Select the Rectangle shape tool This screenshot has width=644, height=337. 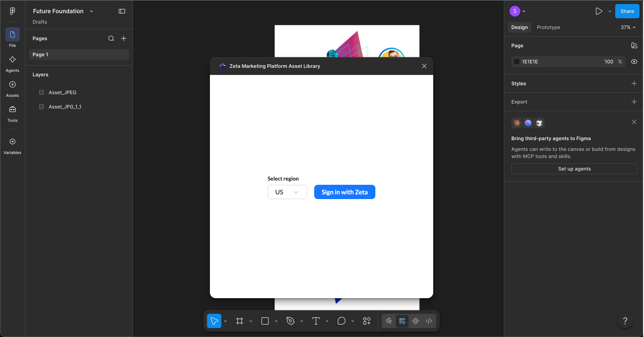point(265,321)
